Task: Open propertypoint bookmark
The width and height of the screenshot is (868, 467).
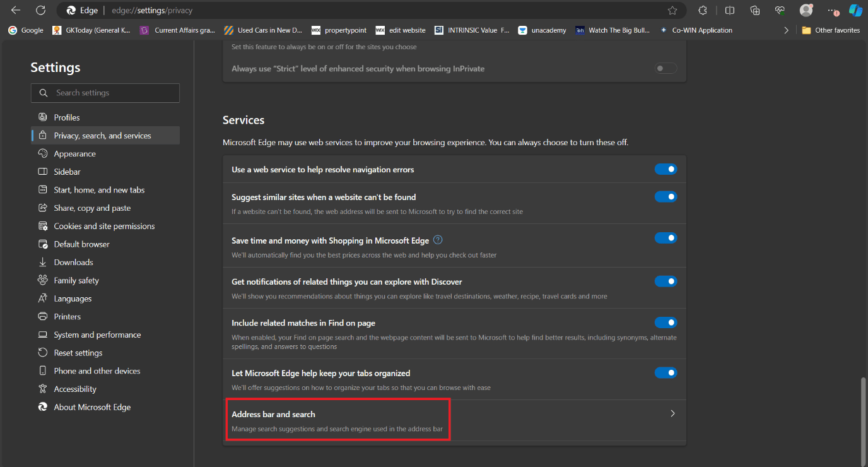Action: (339, 30)
